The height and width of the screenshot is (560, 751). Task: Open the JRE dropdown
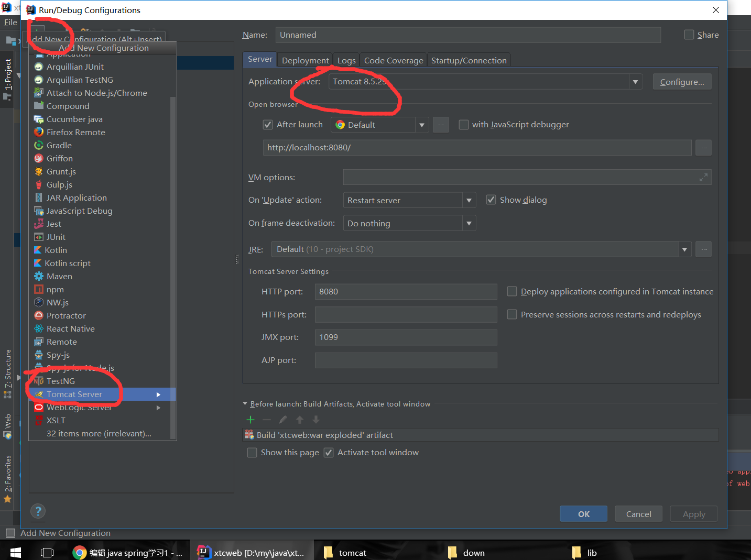[x=684, y=249]
